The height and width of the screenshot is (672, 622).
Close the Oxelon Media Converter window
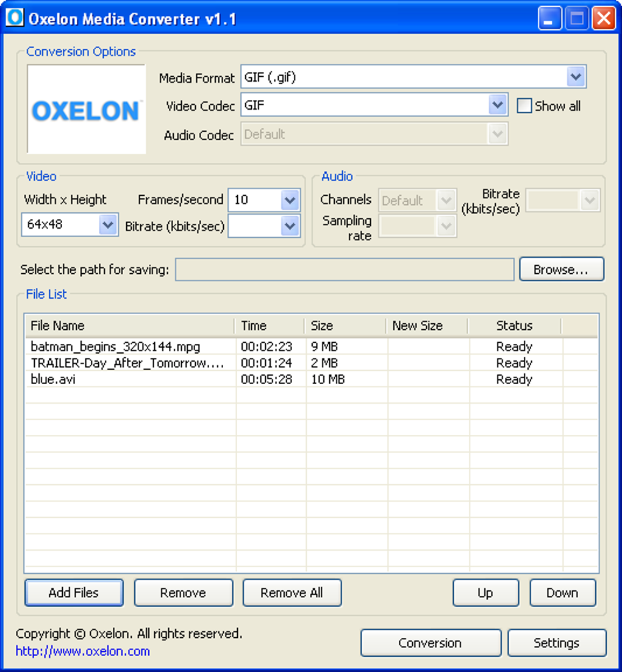[x=604, y=18]
